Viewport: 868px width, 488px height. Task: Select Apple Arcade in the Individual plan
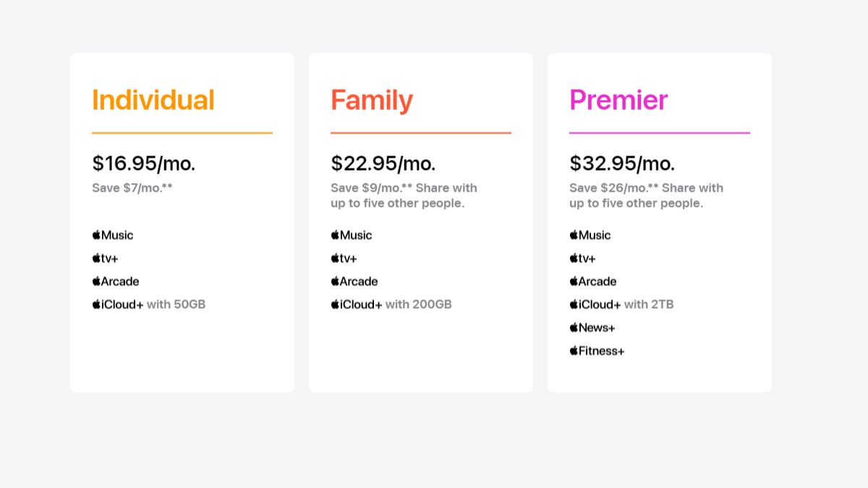tap(116, 281)
